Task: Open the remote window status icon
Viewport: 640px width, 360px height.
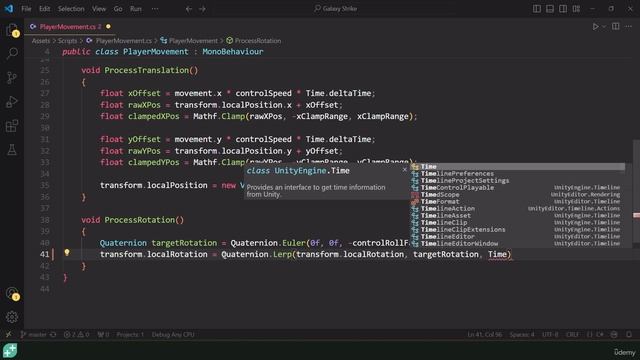Action: pos(9,334)
